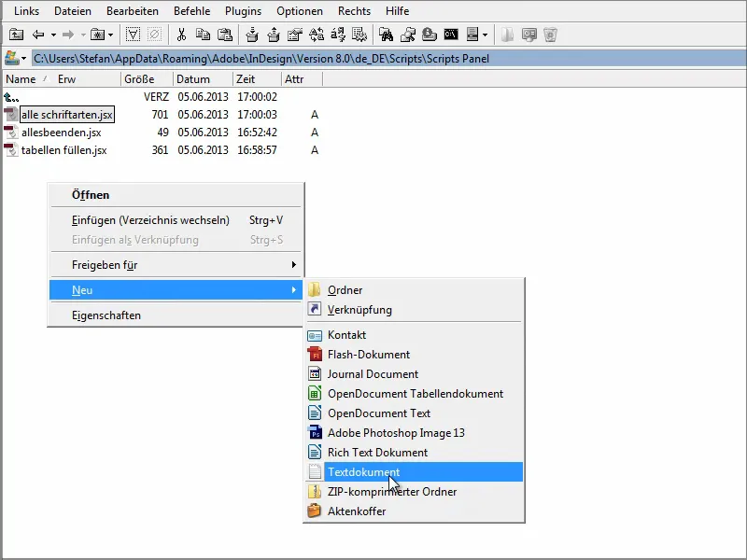Click the disk with person toolbar icon
Image resolution: width=747 pixels, height=560 pixels.
point(430,35)
